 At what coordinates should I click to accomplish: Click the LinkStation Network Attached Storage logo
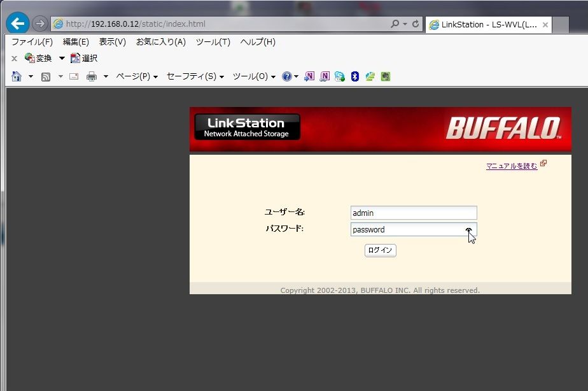[x=247, y=127]
